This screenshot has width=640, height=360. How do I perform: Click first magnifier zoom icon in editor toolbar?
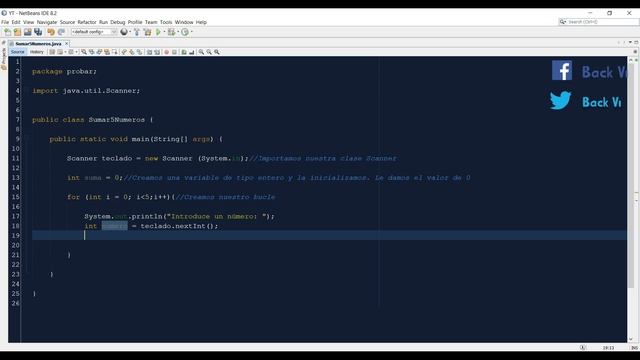pyautogui.click(x=201, y=52)
